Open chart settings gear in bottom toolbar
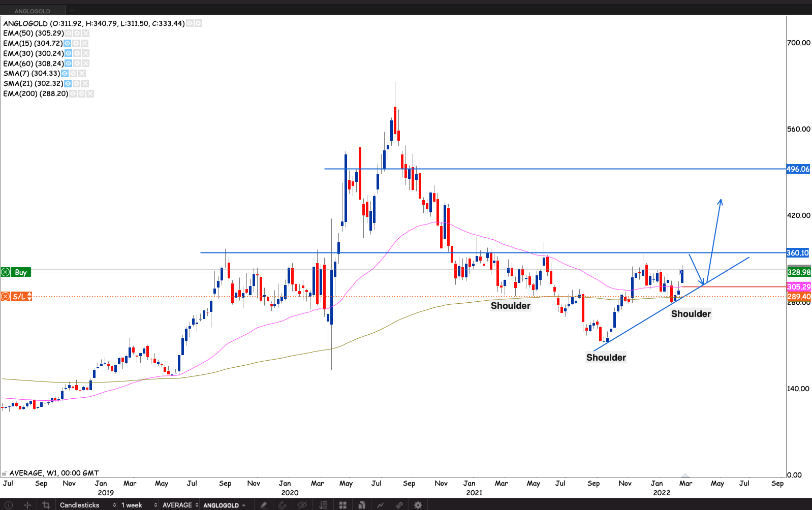 (418, 505)
